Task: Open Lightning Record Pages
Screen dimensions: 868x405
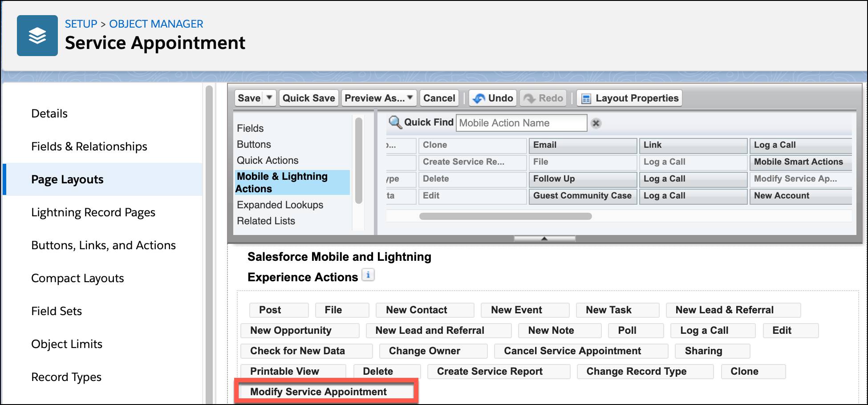Action: click(93, 212)
